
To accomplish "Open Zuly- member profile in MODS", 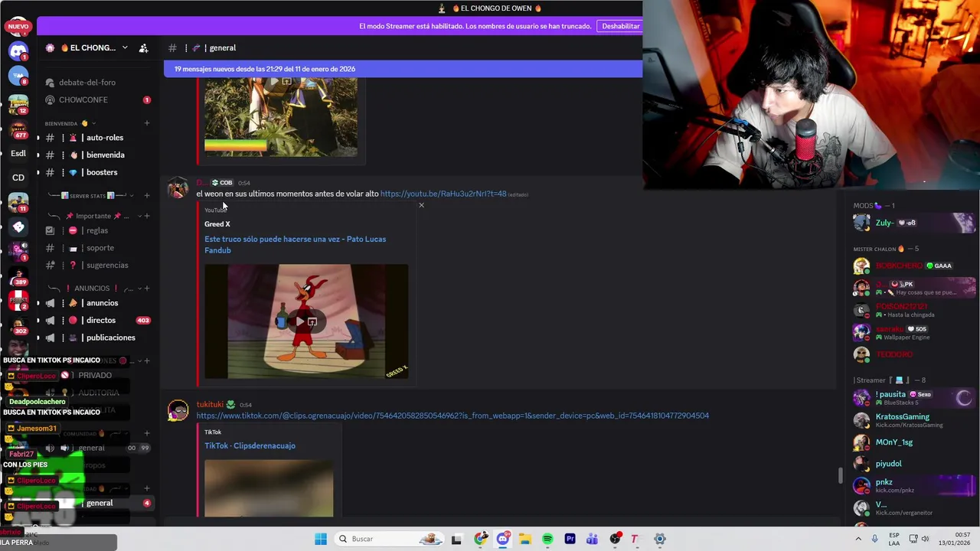I will tap(914, 223).
